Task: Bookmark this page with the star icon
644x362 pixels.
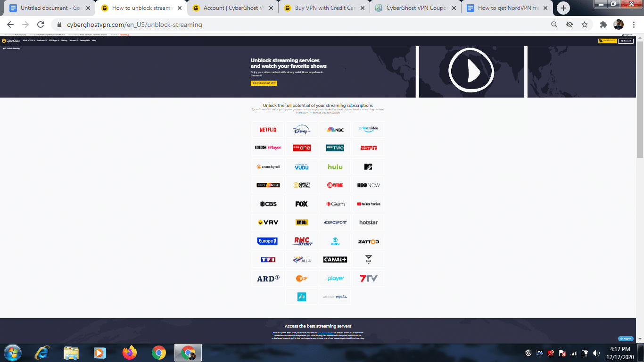Action: [585, 25]
